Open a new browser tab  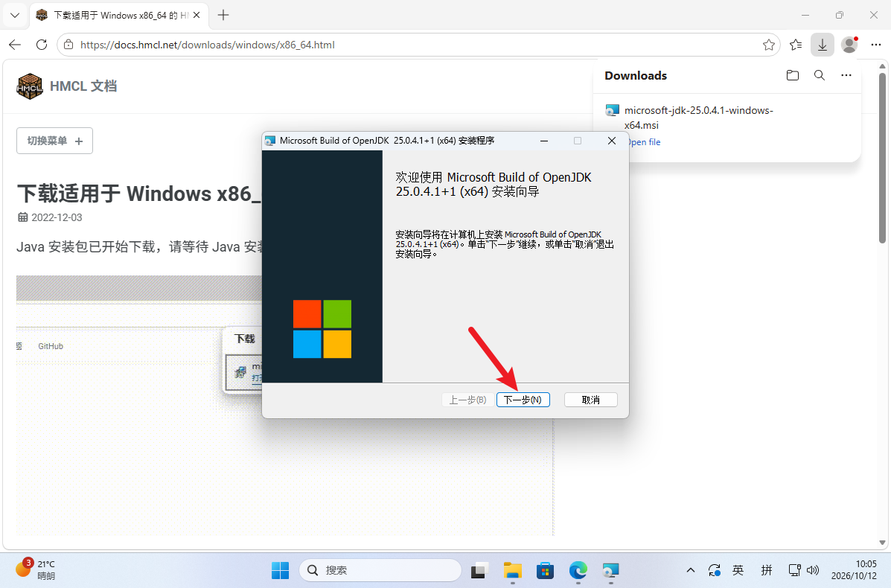(223, 16)
